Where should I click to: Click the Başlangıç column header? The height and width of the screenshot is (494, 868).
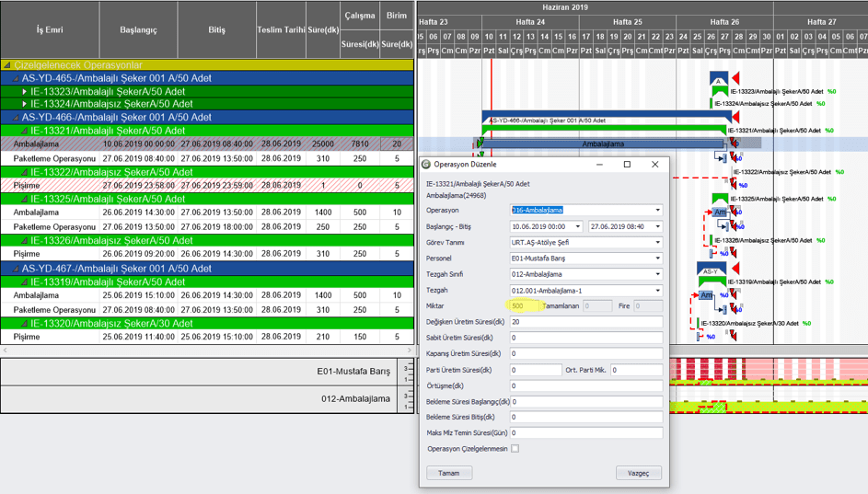[x=138, y=29]
